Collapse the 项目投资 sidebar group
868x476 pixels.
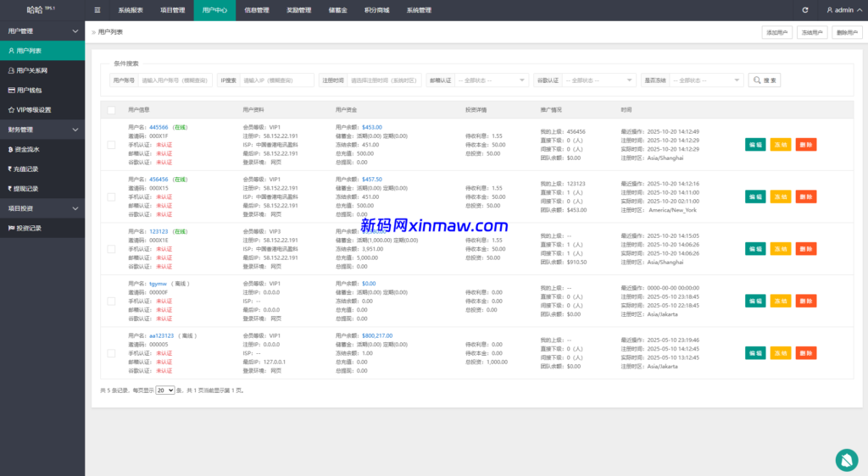[x=42, y=208]
